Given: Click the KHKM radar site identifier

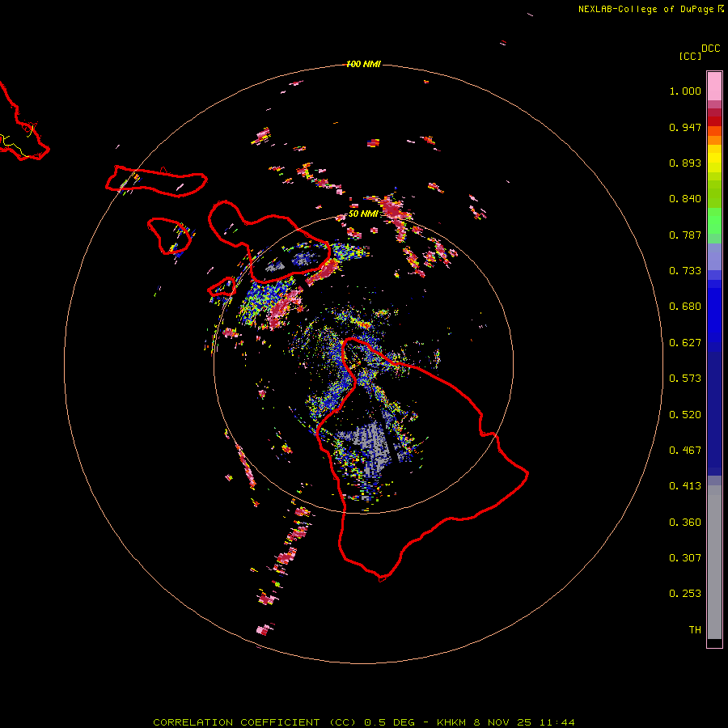Looking at the screenshot, I should 451,722.
